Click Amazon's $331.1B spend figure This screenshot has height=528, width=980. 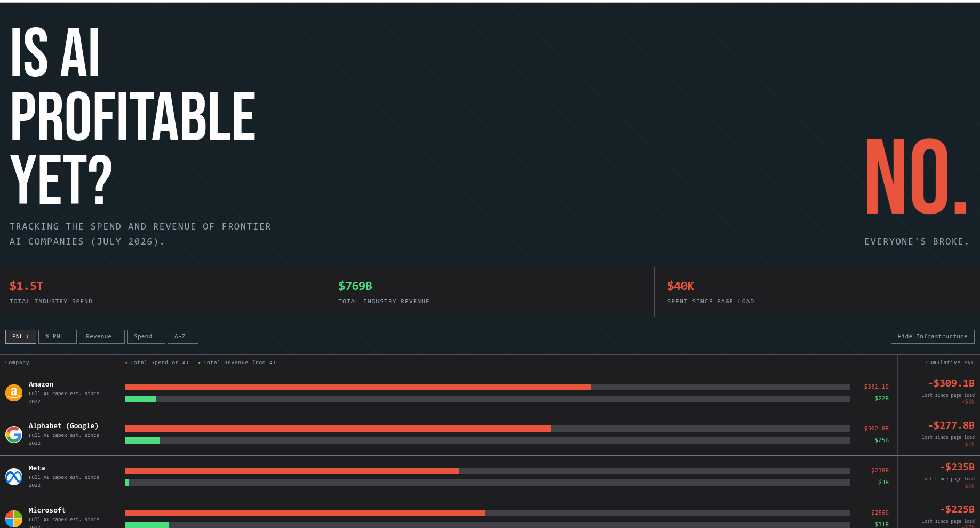(877, 387)
